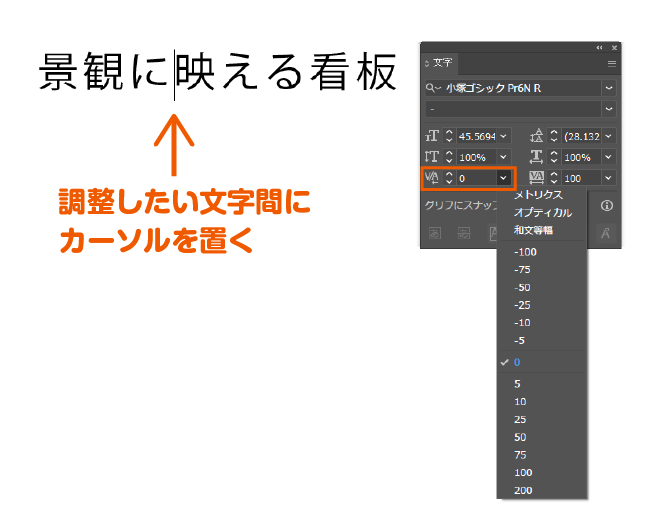Screen dimensions: 650x520
Task: Select 5 in kerning list
Action: [x=542, y=384]
